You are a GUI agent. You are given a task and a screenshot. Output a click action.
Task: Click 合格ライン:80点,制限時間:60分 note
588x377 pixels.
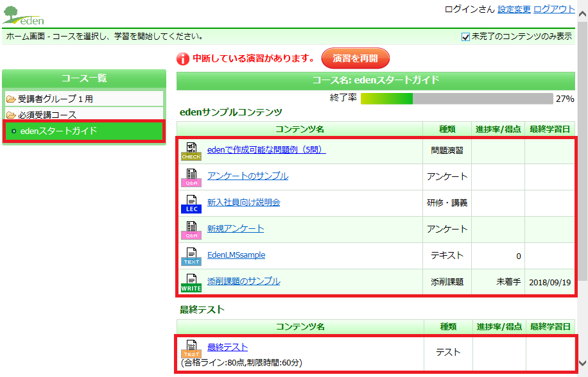pyautogui.click(x=241, y=362)
